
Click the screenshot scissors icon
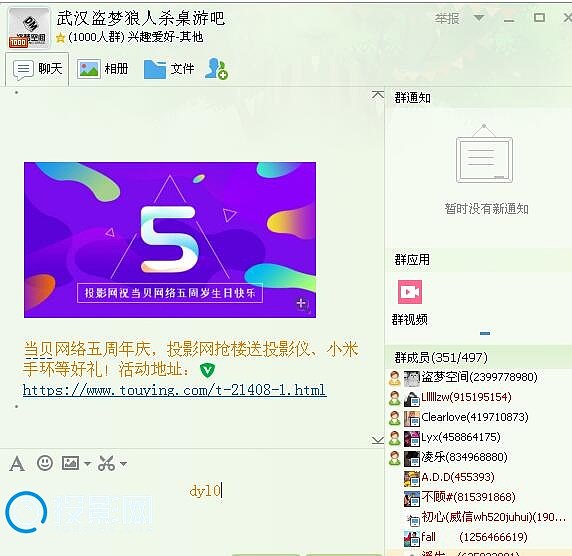(x=106, y=463)
